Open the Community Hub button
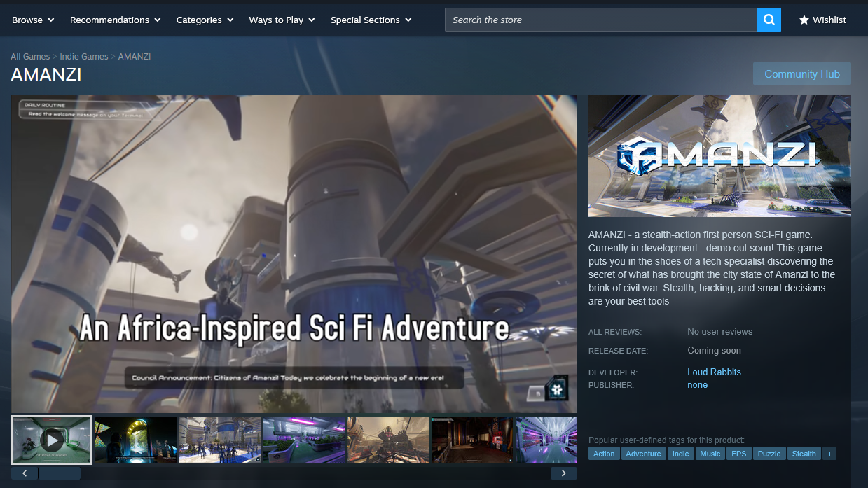The height and width of the screenshot is (488, 868). pyautogui.click(x=802, y=74)
